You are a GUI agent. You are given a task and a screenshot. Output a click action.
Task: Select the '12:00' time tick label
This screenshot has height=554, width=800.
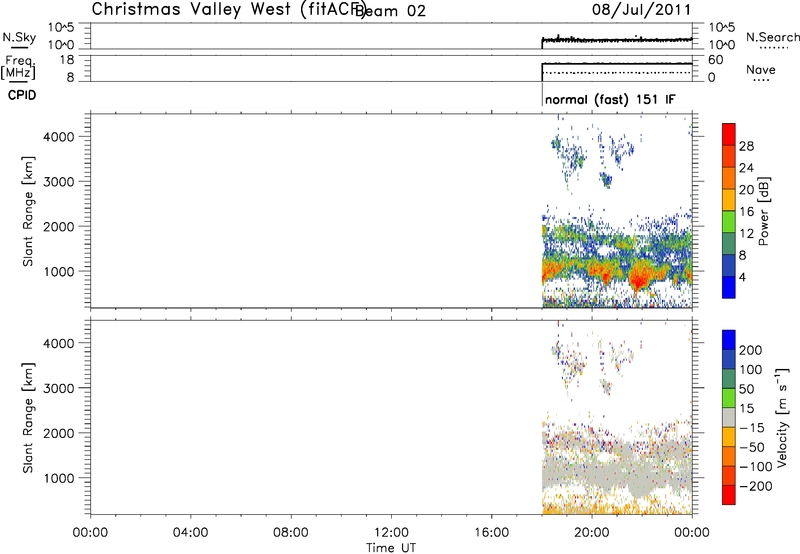(391, 533)
